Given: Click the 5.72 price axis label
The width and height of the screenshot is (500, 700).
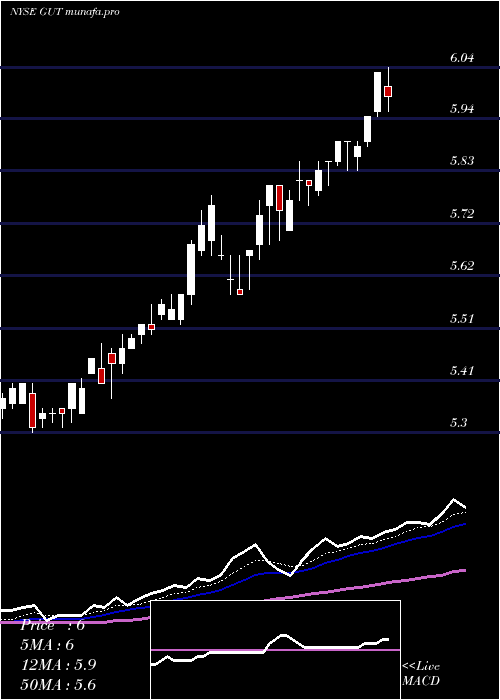Looking at the screenshot, I should (x=462, y=213).
